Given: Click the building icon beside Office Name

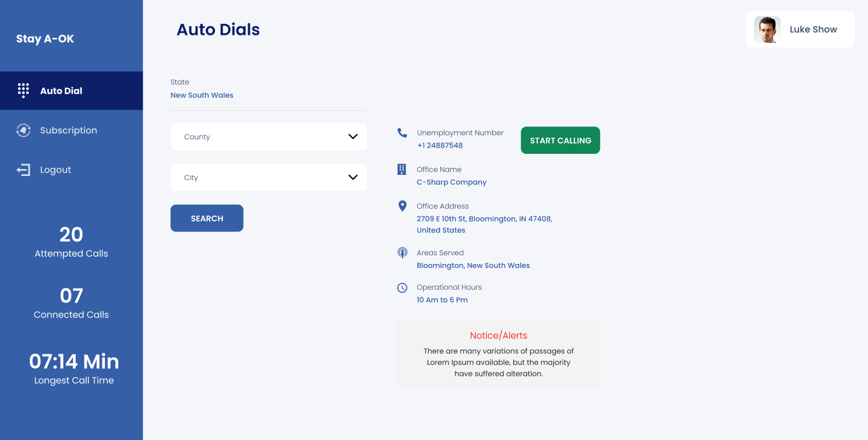Looking at the screenshot, I should 402,170.
